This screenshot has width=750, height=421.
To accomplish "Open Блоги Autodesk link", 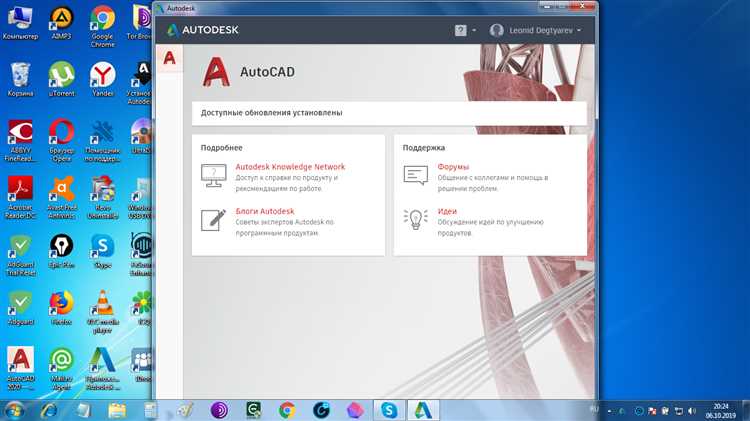I will point(265,211).
